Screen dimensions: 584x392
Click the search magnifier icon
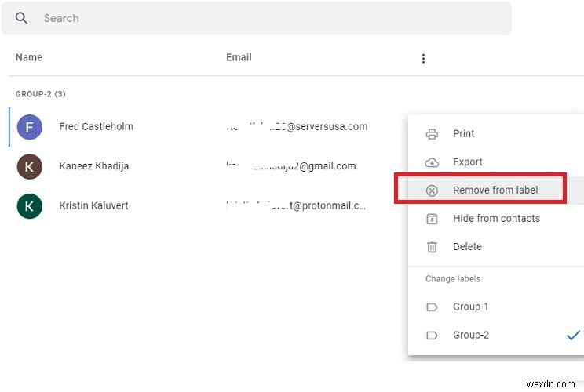(x=22, y=18)
